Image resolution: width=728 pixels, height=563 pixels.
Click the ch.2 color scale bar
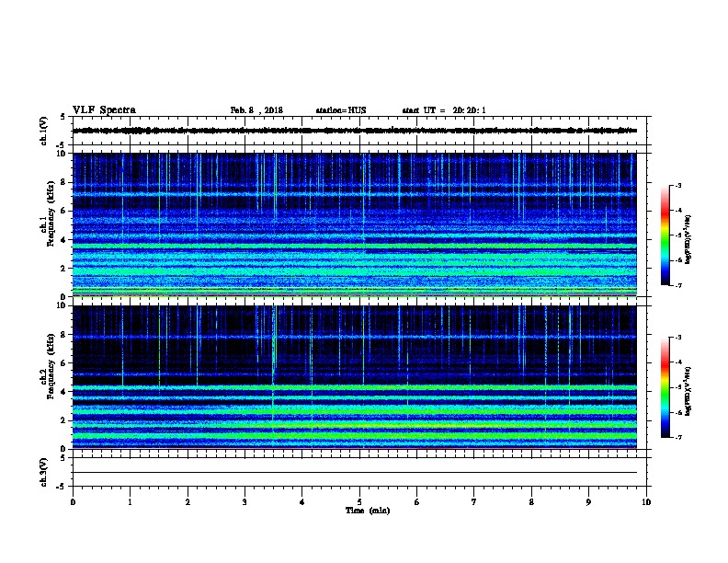tap(665, 387)
